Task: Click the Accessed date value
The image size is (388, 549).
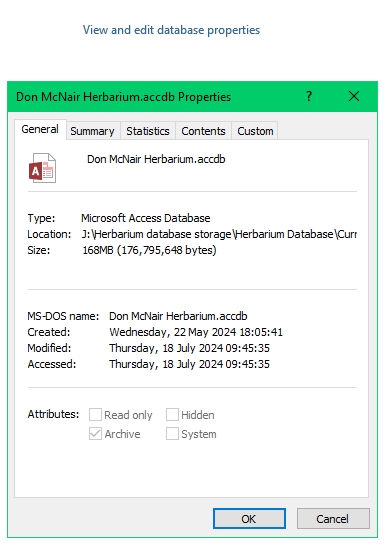Action: point(189,364)
